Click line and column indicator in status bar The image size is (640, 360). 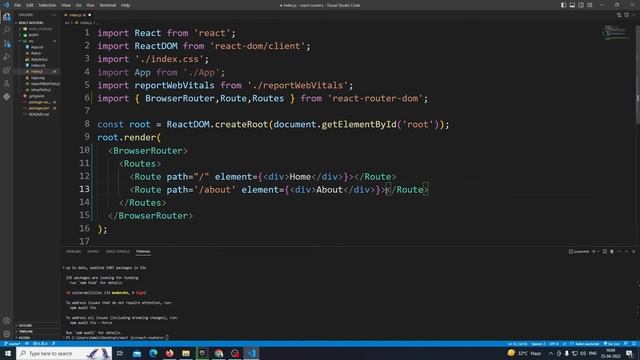tap(517, 344)
